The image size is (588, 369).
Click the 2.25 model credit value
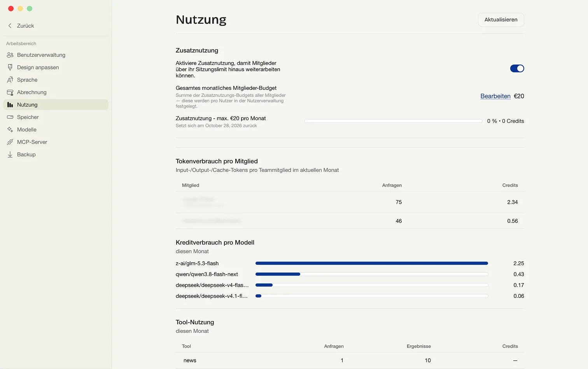click(x=519, y=263)
